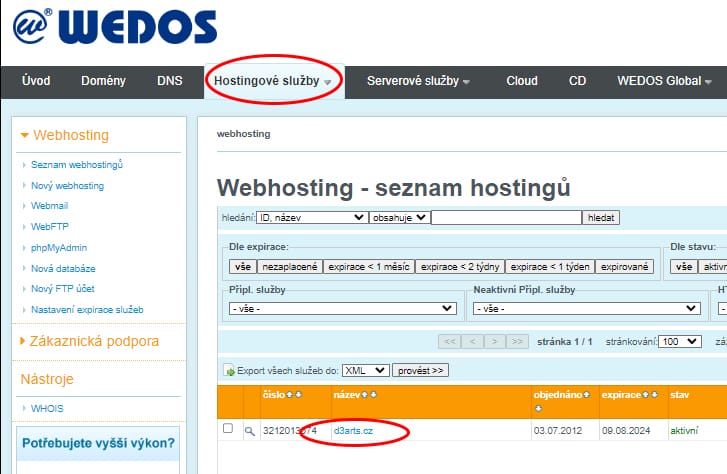Sort číslo column descending arrow
Viewport: 727px width, 474px height.
point(298,395)
